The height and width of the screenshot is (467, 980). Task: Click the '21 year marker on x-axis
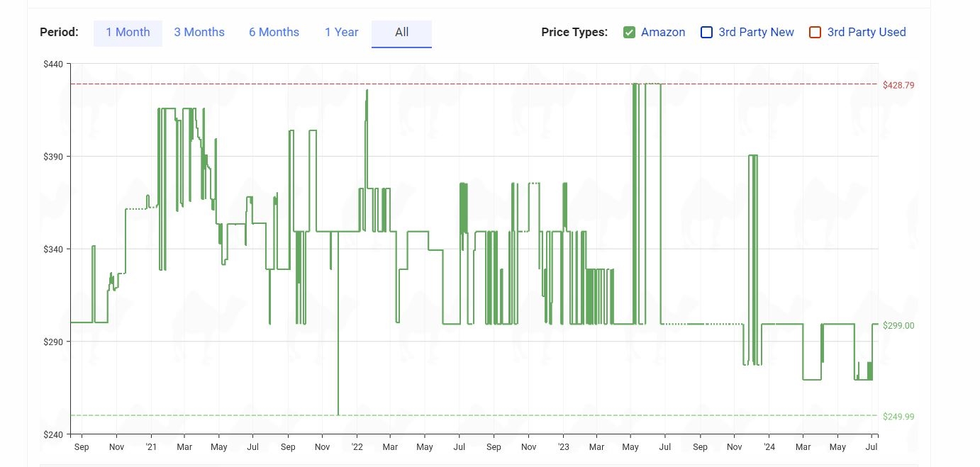[151, 447]
